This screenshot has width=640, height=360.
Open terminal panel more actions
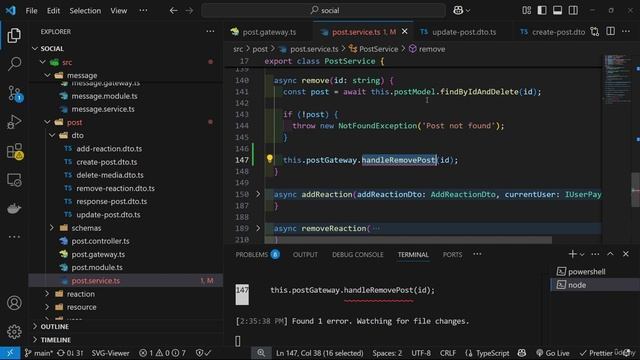click(x=595, y=254)
